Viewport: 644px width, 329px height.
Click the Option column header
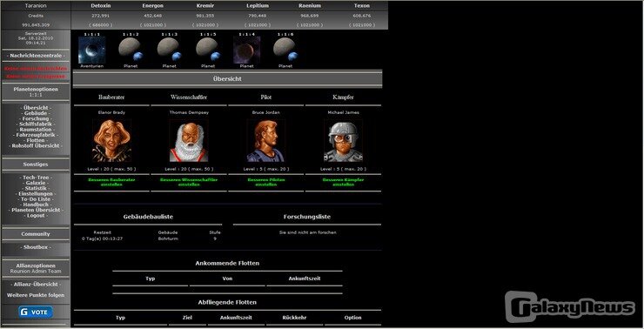click(352, 318)
